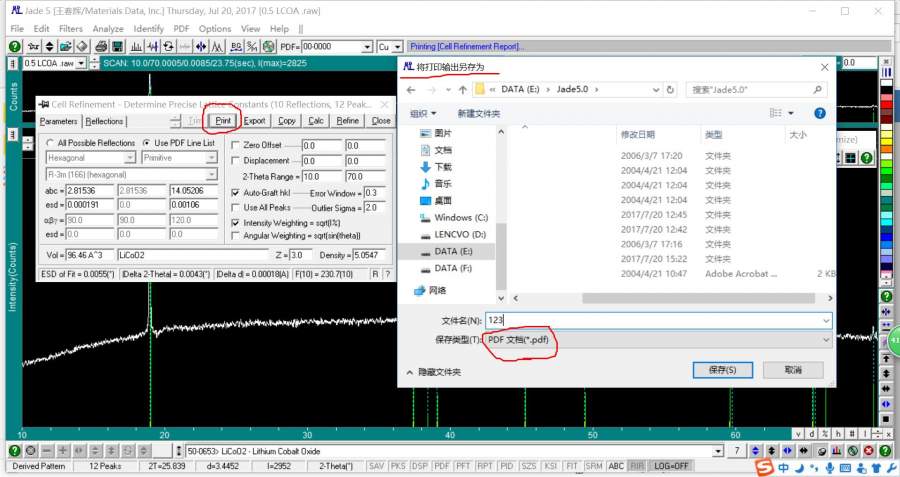900x477 pixels.
Task: Pick the red color swatch in palette
Action: click(x=886, y=103)
